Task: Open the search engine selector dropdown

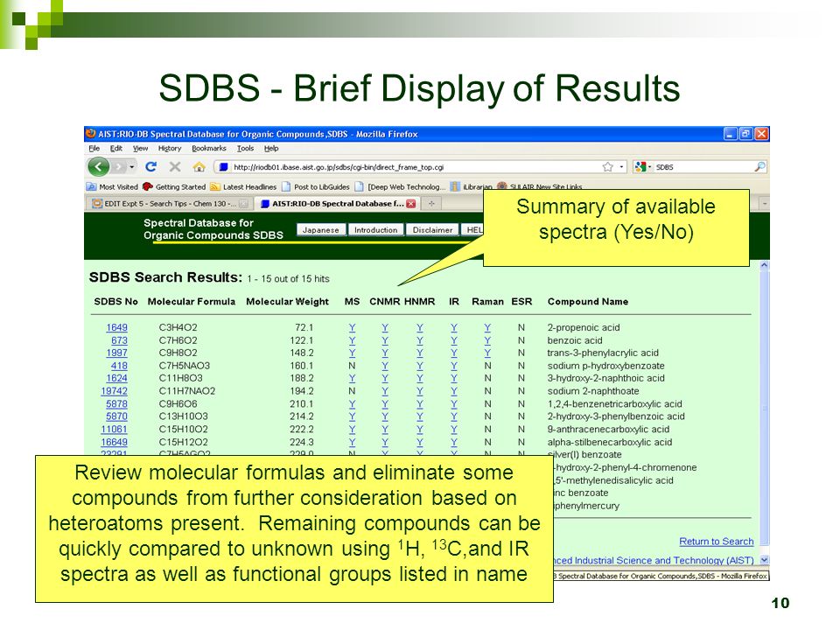Action: 650,167
